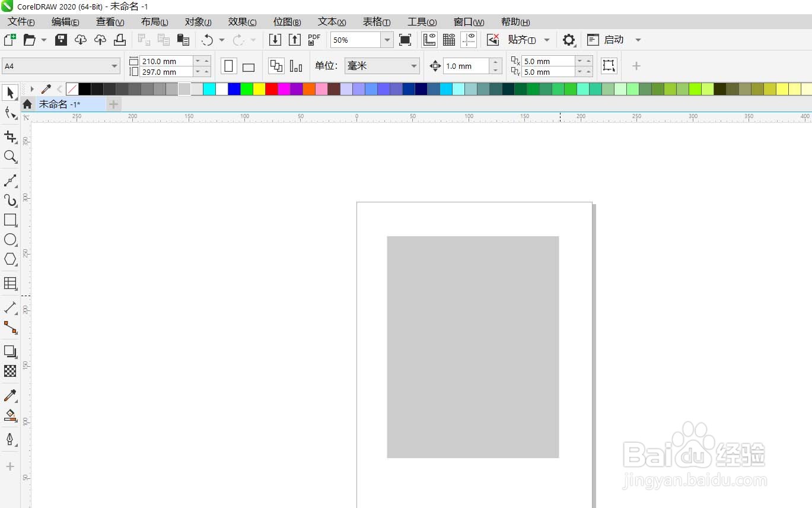Open the 对象 menu
Image resolution: width=812 pixels, height=508 pixels.
(198, 22)
